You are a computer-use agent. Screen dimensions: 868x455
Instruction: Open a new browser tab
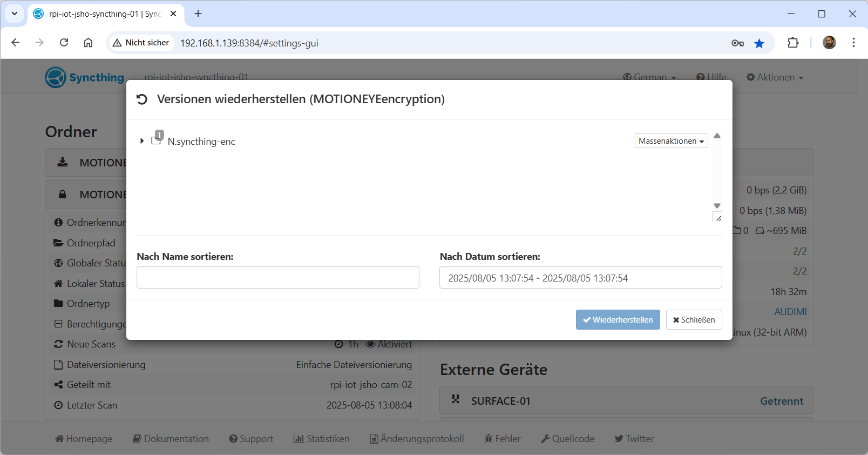198,14
